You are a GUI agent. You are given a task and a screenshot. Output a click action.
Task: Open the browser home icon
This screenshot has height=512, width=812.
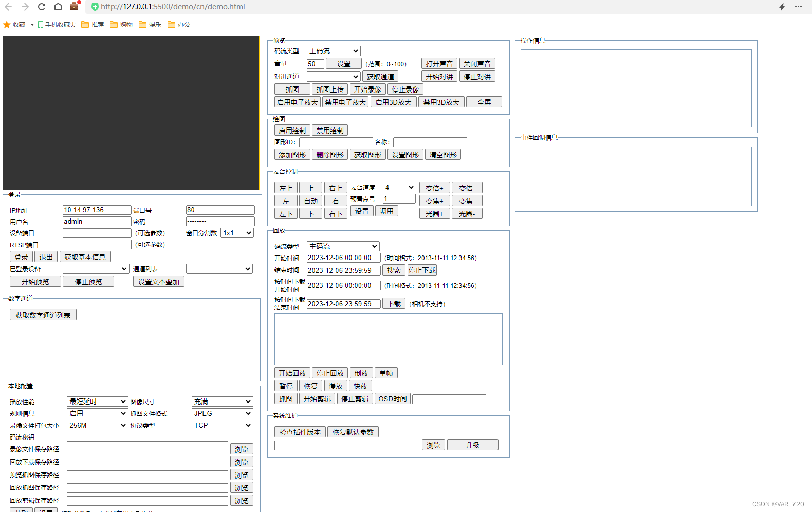[58, 7]
